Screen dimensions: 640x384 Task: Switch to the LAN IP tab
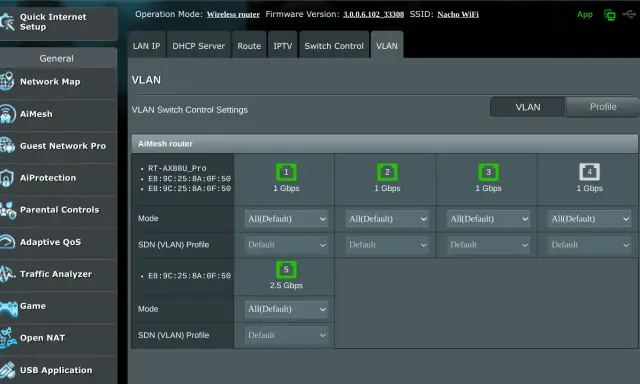click(147, 45)
